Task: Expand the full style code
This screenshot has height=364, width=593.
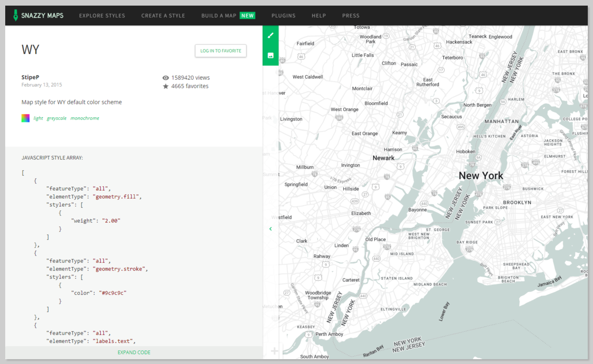Action: tap(134, 352)
